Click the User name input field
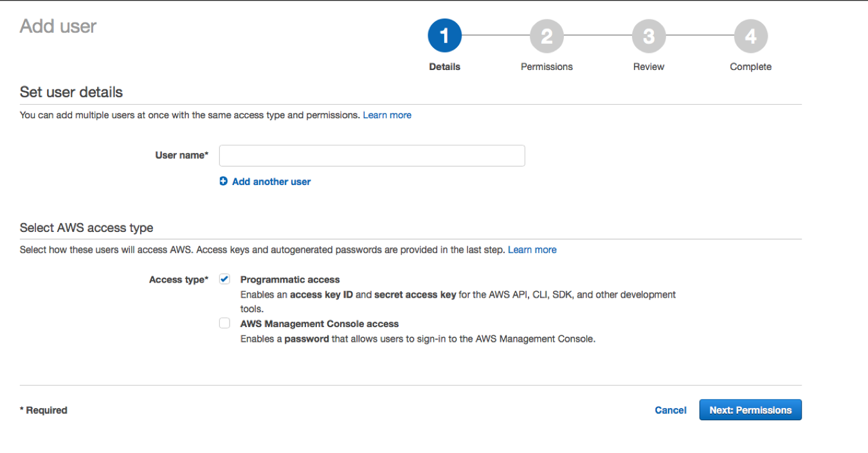Viewport: 868px width, 453px height. 372,155
